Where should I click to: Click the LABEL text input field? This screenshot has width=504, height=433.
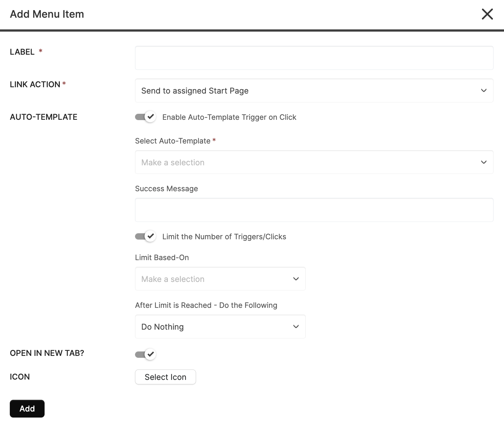314,58
